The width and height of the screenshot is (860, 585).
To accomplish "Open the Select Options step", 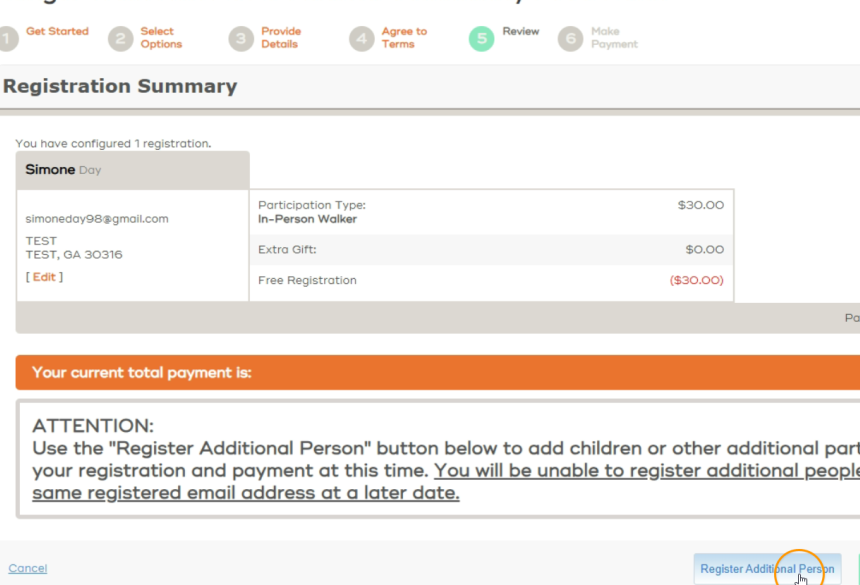I will [161, 38].
